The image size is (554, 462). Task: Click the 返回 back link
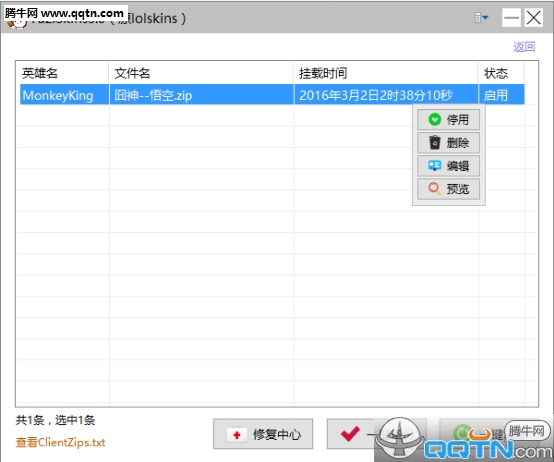[x=524, y=47]
